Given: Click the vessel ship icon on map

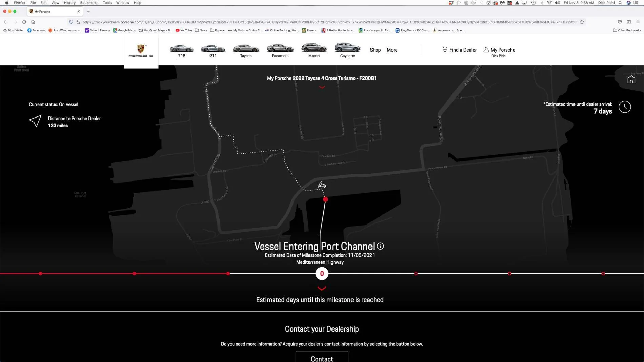Looking at the screenshot, I should pyautogui.click(x=322, y=185).
